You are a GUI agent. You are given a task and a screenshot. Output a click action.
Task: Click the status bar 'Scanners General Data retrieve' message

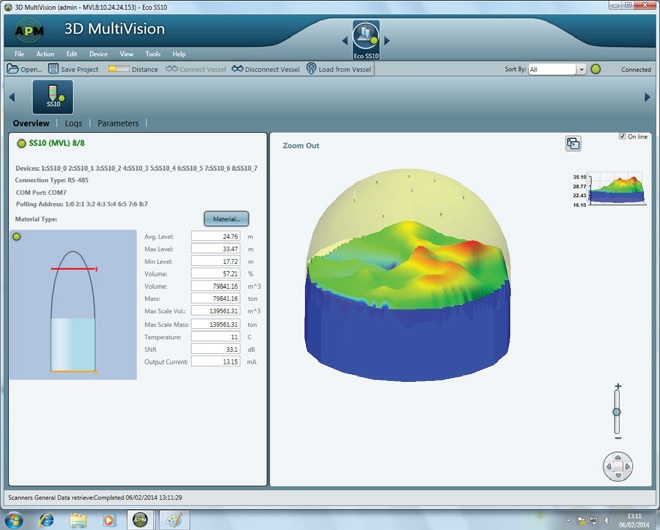(x=95, y=498)
